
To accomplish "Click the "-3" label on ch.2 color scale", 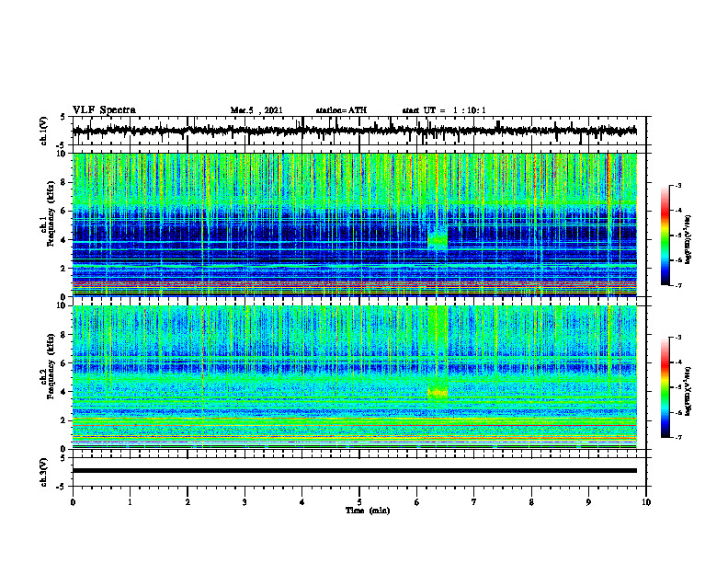I will click(677, 338).
